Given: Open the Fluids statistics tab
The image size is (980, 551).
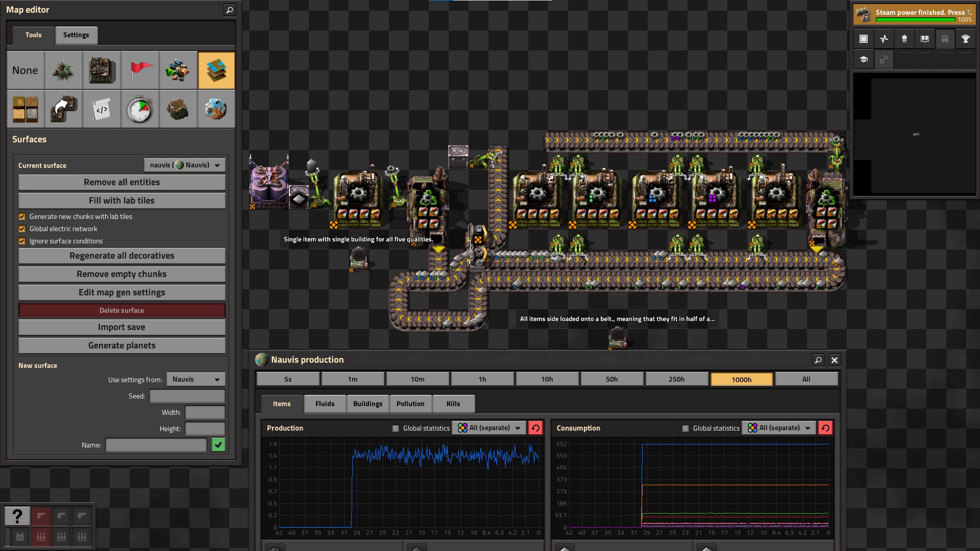Looking at the screenshot, I should [325, 404].
